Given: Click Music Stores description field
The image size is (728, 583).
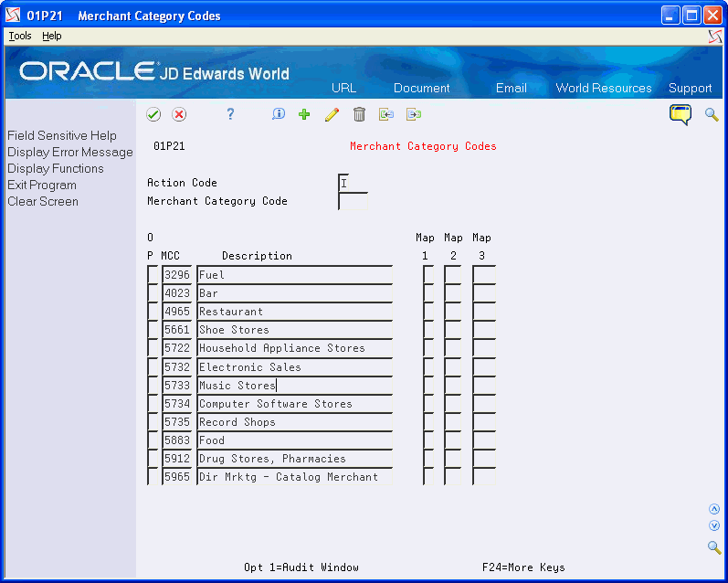Looking at the screenshot, I should tap(295, 386).
